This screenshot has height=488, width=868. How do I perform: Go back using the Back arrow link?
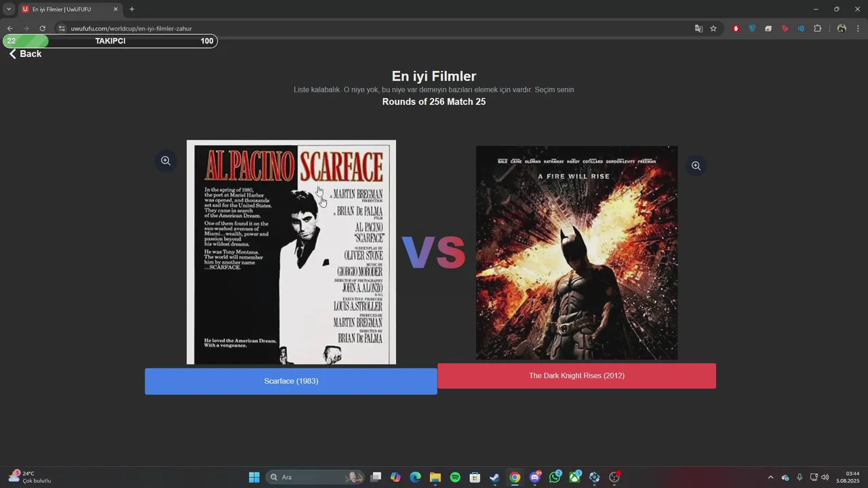pos(25,54)
